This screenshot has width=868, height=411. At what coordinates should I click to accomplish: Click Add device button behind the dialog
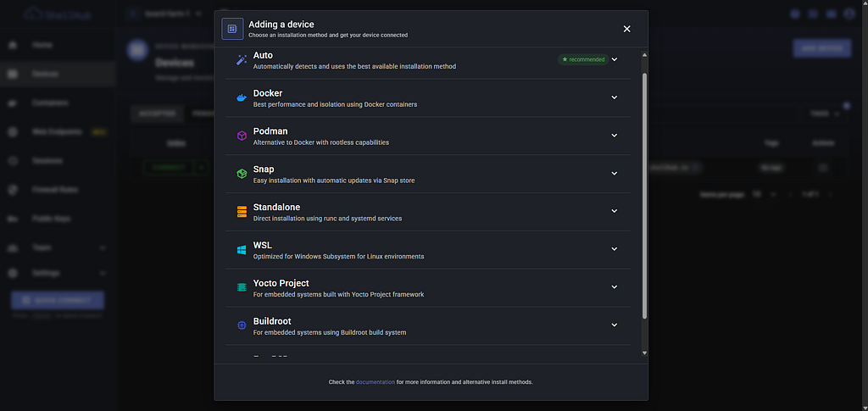point(822,48)
